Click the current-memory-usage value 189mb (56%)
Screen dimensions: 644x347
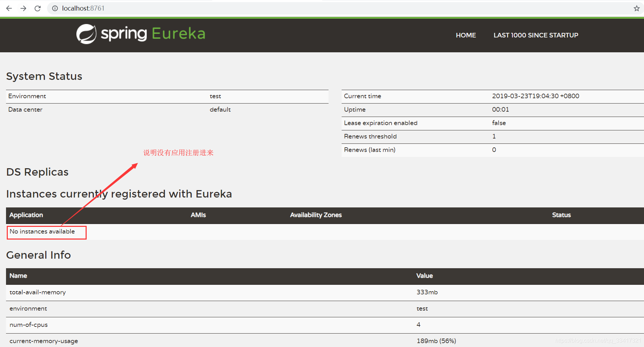coord(436,341)
